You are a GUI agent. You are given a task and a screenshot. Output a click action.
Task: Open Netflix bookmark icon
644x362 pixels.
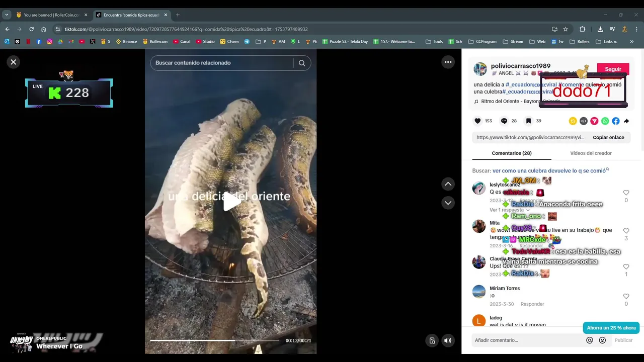28,42
